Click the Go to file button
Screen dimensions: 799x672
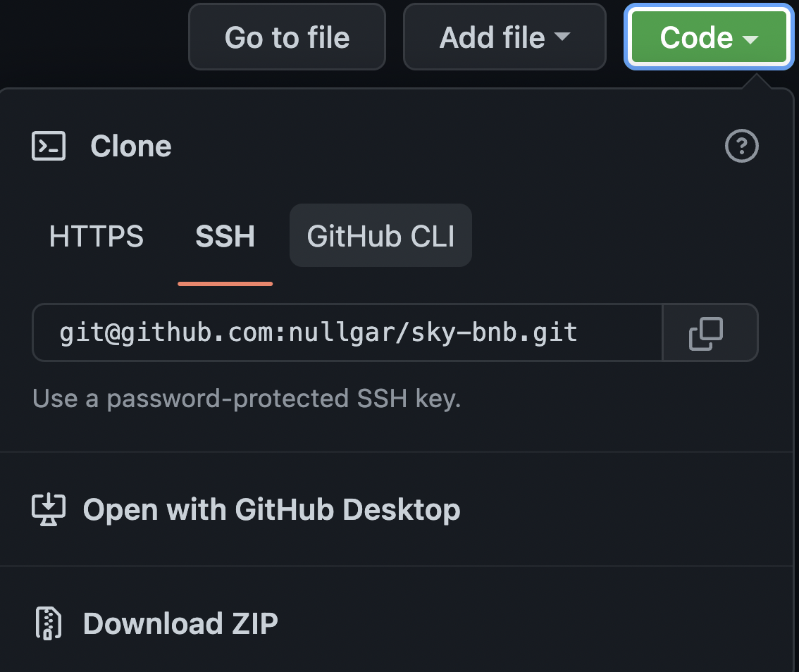tap(287, 37)
